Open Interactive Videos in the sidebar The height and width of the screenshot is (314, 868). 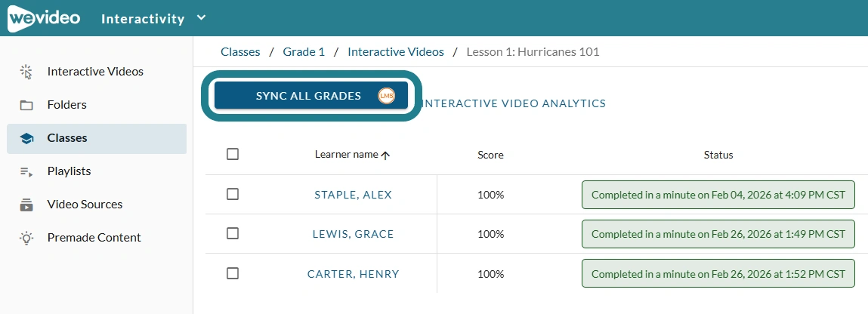coord(97,72)
